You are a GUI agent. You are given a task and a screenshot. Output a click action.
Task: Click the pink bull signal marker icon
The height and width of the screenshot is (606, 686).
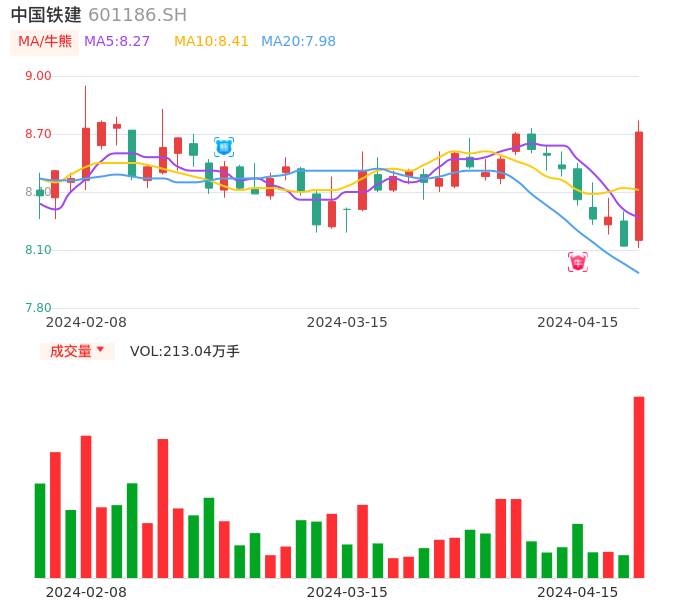(578, 262)
